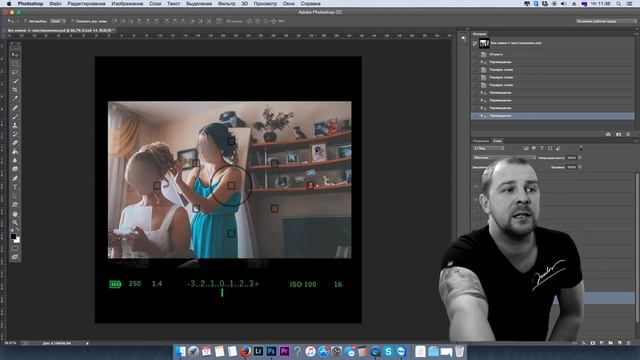Select the highlighted last history state

553,116
